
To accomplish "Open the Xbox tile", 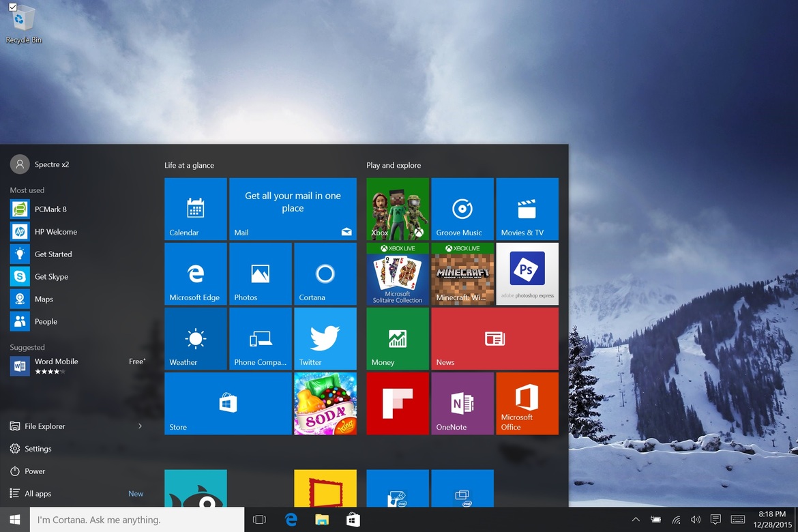I will [x=398, y=209].
